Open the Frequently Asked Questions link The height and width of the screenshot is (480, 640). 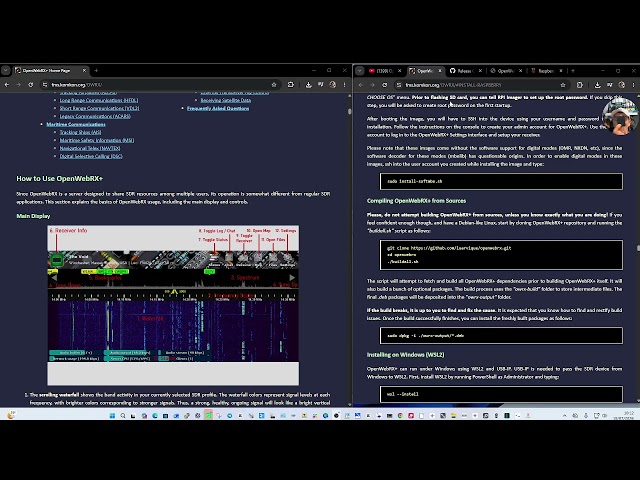218,108
